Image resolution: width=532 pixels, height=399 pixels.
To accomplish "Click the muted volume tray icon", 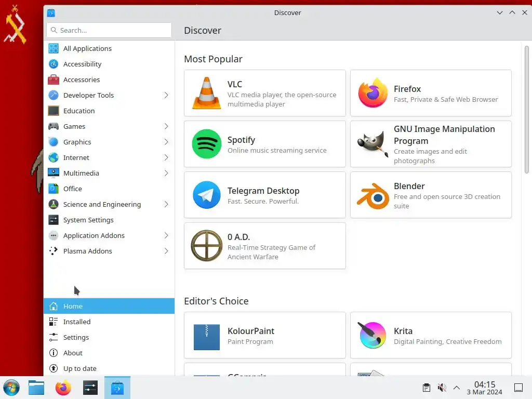I will (442, 388).
